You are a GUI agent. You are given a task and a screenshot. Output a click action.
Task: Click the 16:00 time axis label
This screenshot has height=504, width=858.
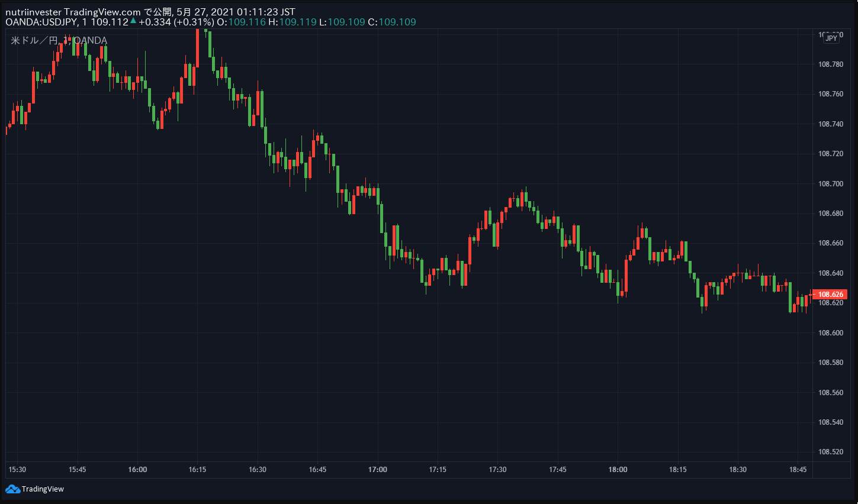137,470
